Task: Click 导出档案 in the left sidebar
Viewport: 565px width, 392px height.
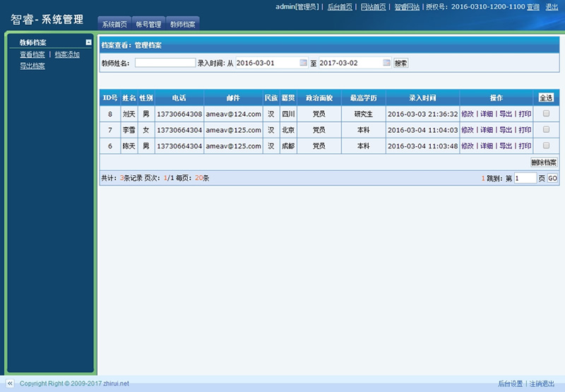Action: coord(32,66)
